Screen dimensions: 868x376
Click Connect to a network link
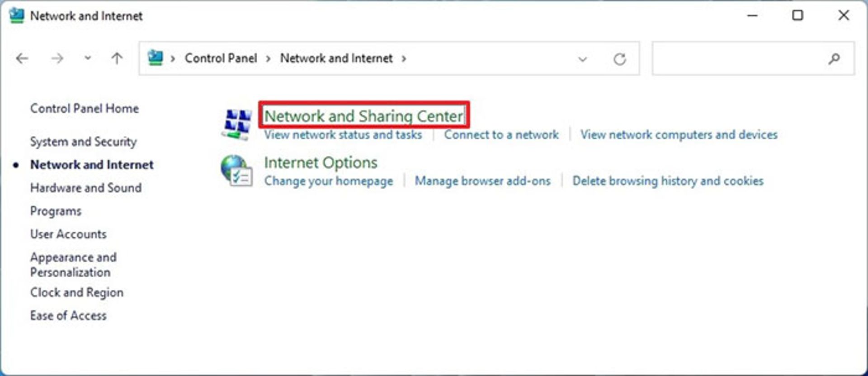click(x=501, y=135)
